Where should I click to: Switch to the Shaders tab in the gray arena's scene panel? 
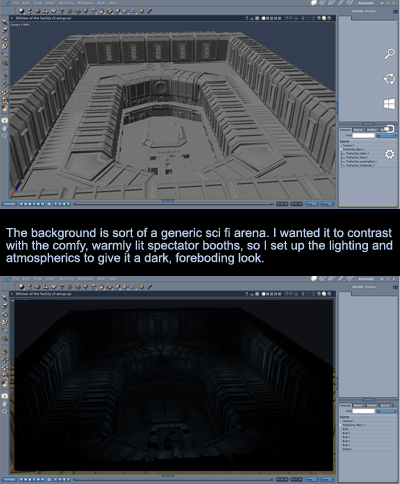pyautogui.click(x=371, y=130)
